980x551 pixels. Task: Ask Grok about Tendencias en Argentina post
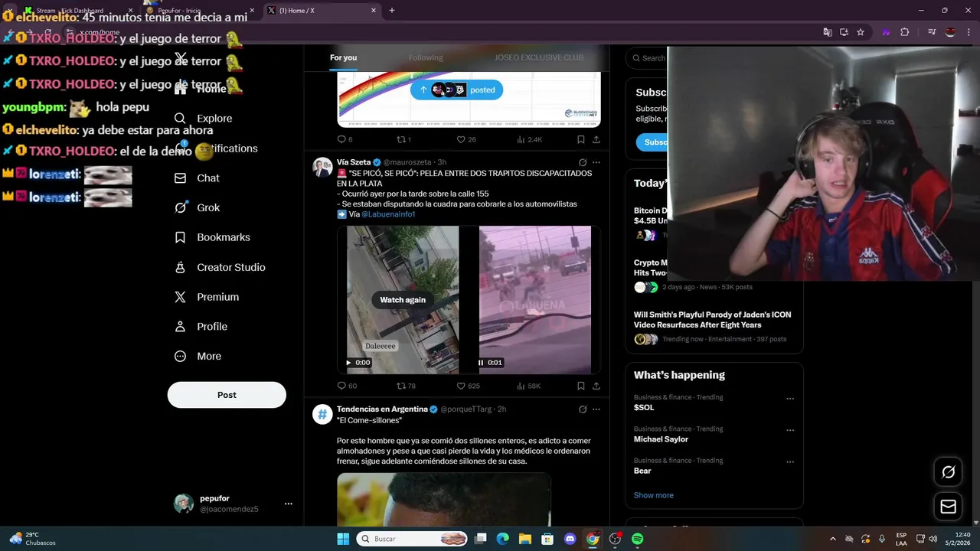coord(583,409)
